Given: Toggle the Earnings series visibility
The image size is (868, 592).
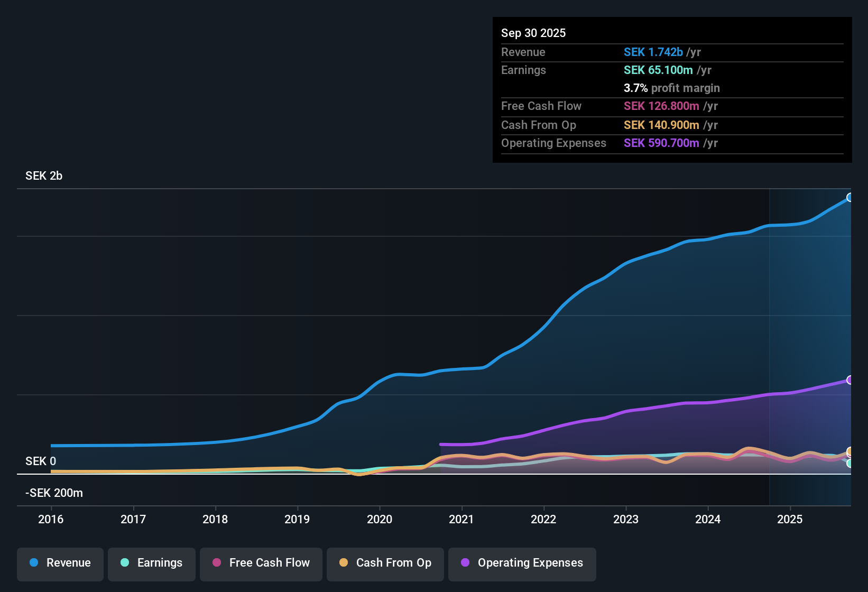Looking at the screenshot, I should coord(151,563).
